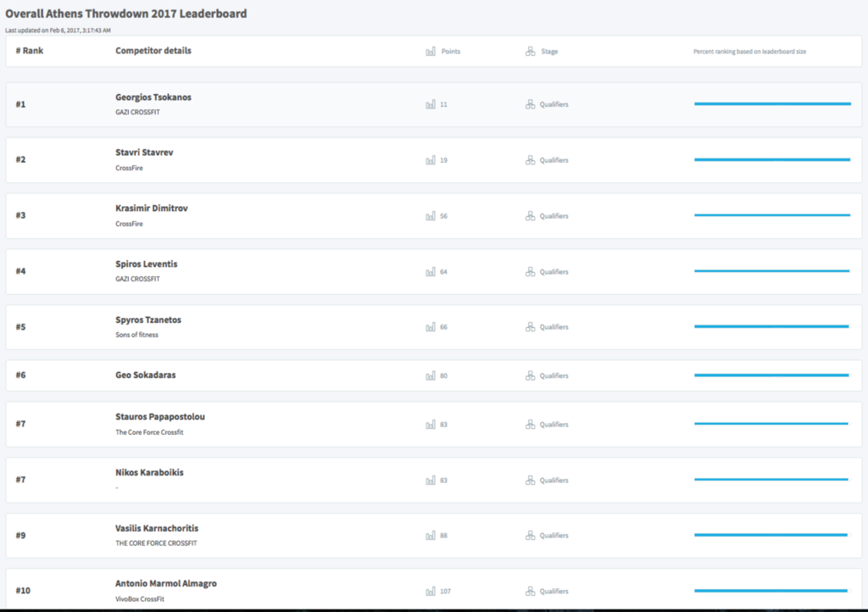Click the 'Last updated on Feb 6, 2017' text
The width and height of the screenshot is (868, 612).
[x=58, y=31]
